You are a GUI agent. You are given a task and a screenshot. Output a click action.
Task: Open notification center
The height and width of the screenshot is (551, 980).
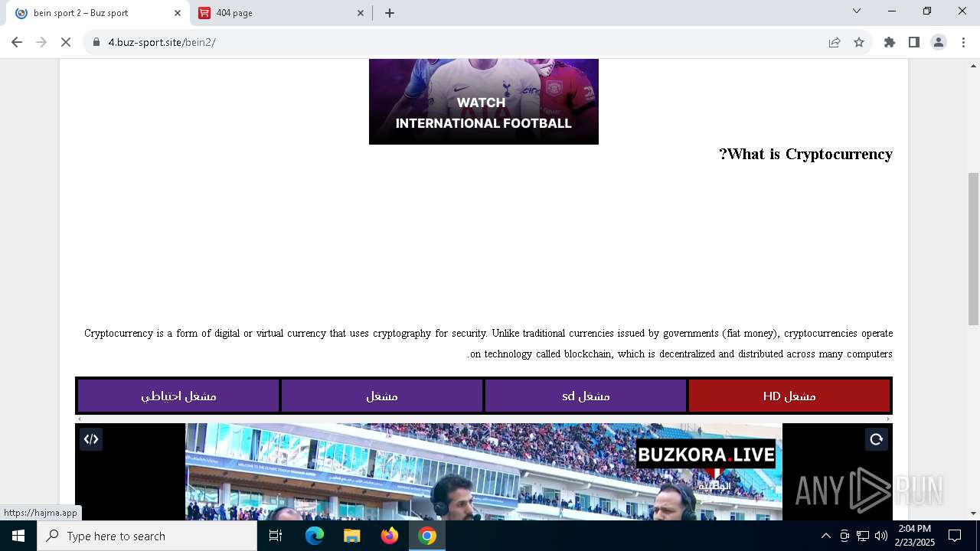(x=955, y=536)
